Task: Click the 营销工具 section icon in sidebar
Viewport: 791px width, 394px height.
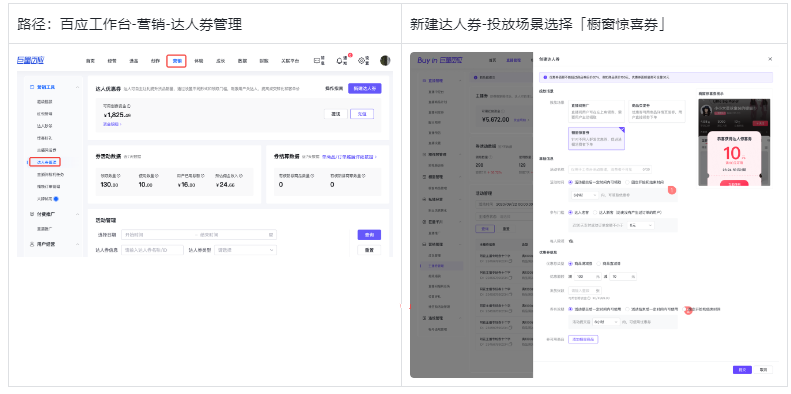Action: pyautogui.click(x=32, y=87)
